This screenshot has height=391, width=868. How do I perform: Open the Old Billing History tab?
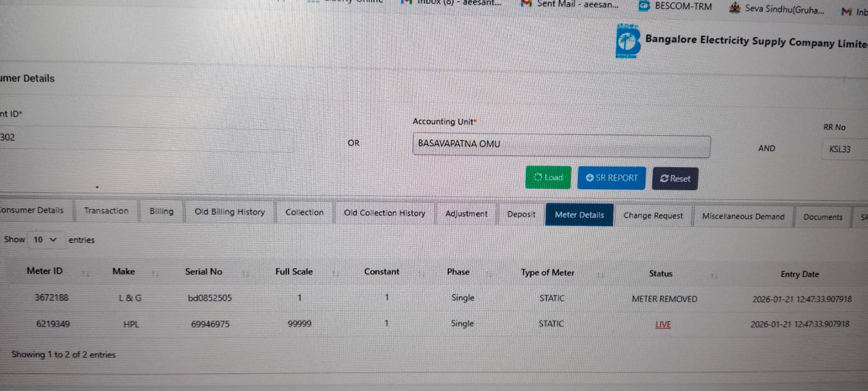[230, 211]
